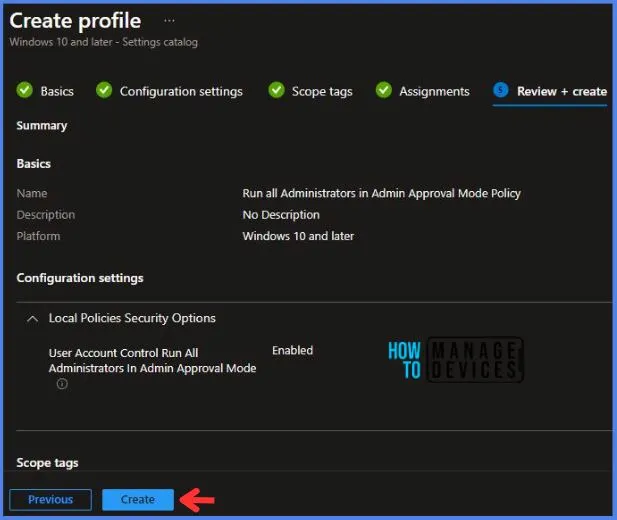
Task: Click the 'Enabled' setting value
Action: point(292,350)
